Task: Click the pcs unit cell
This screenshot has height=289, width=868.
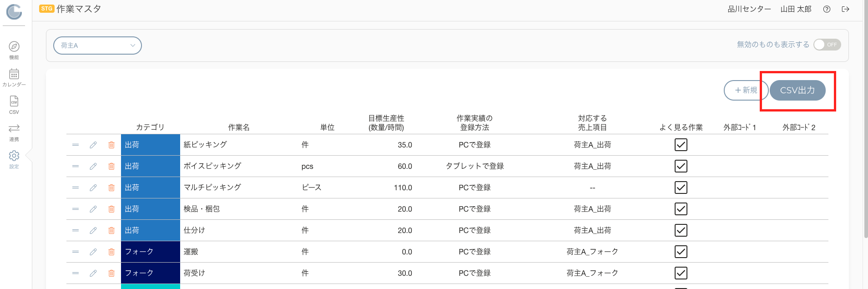Action: [307, 166]
